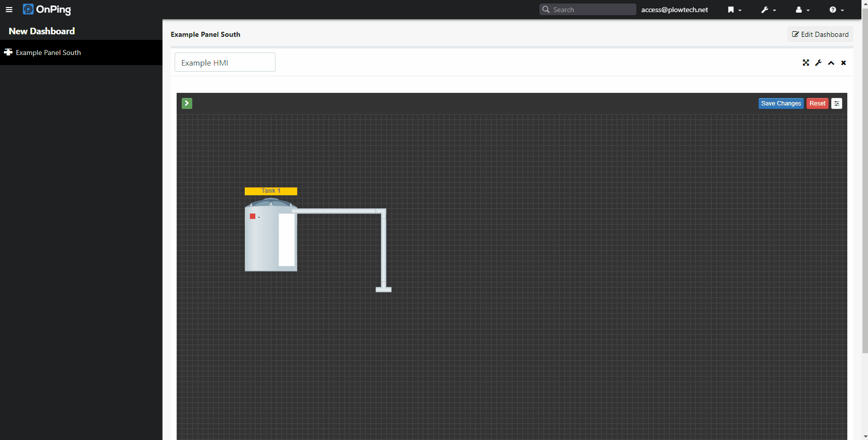Viewport: 868px width, 440px height.
Task: Select Example Panel South in sidebar
Action: 48,52
